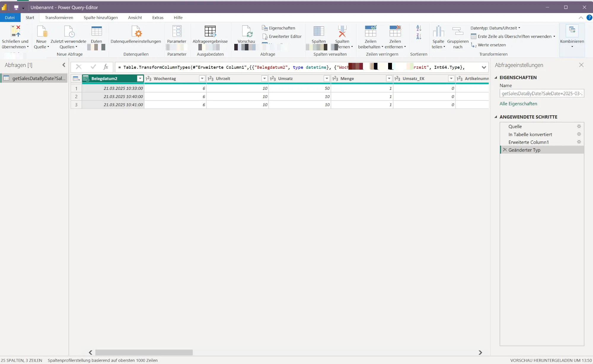Image resolution: width=593 pixels, height=364 pixels.
Task: Click the query Name input field
Action: click(542, 93)
